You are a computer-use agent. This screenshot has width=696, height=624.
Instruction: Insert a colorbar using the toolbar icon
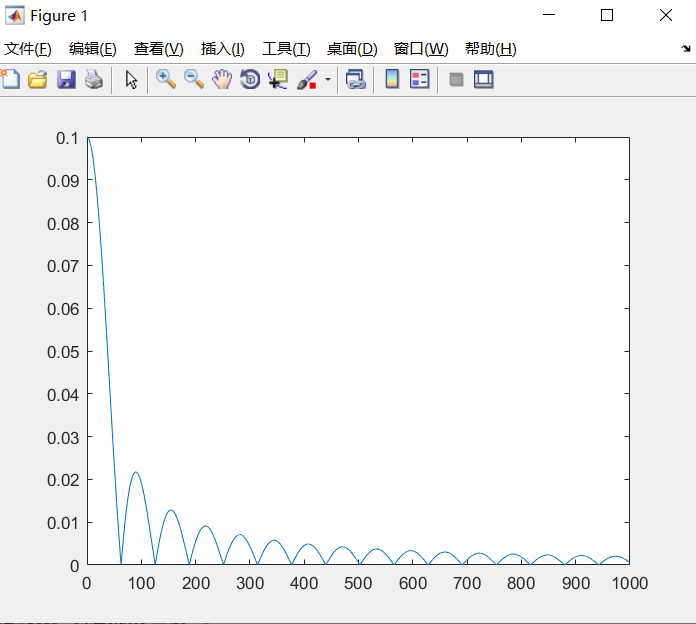coord(392,80)
